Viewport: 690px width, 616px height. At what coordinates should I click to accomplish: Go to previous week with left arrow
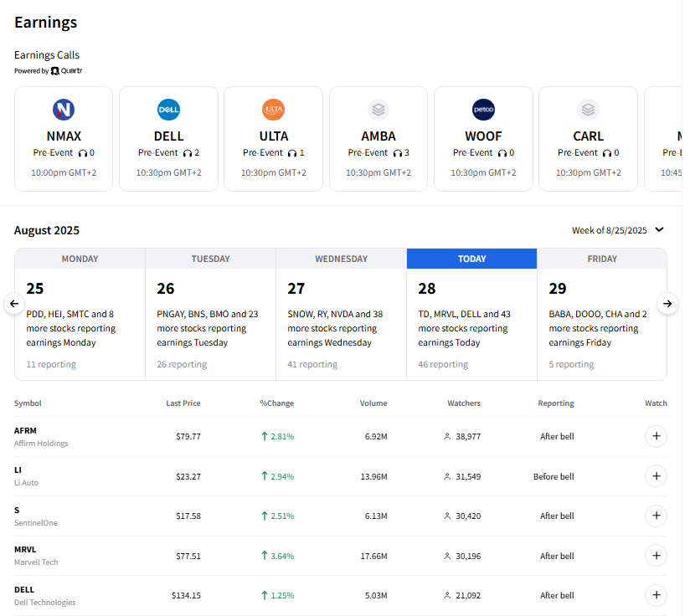point(14,303)
